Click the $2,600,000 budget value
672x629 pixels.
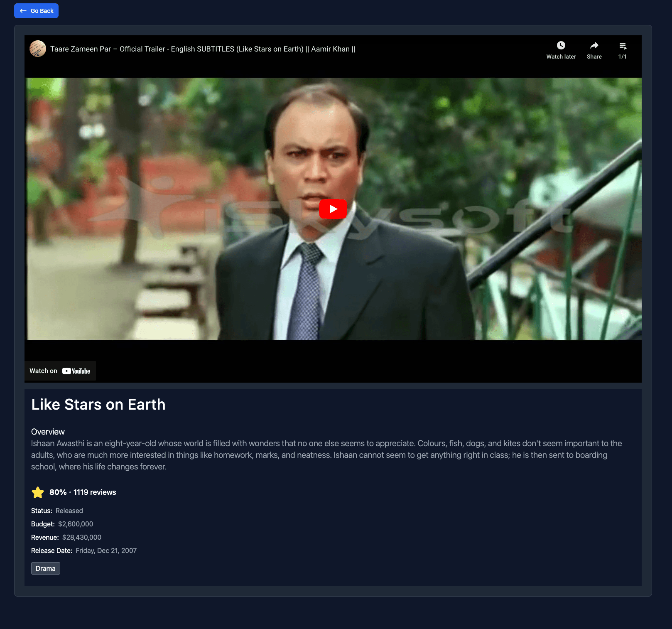[76, 524]
